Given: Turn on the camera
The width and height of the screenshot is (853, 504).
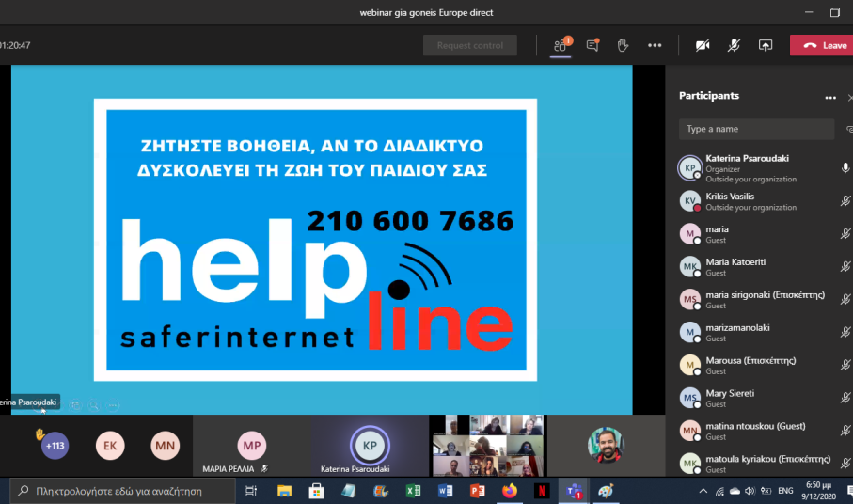Looking at the screenshot, I should tap(702, 45).
